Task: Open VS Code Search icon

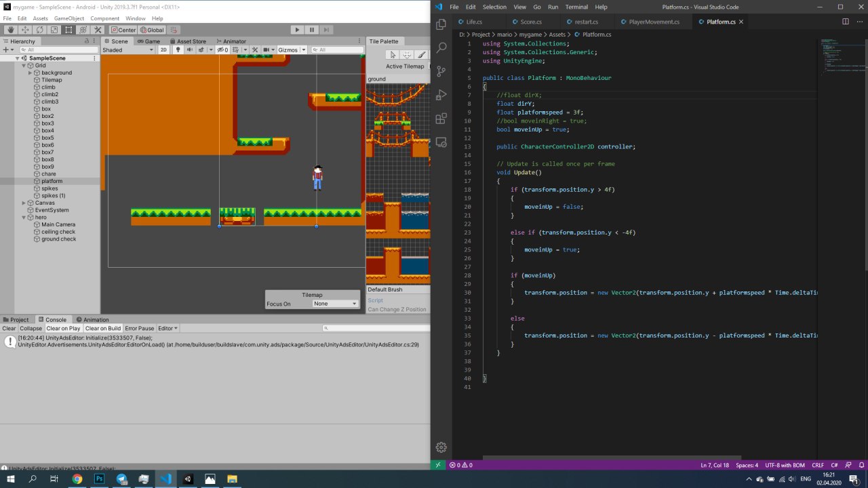Action: (441, 47)
